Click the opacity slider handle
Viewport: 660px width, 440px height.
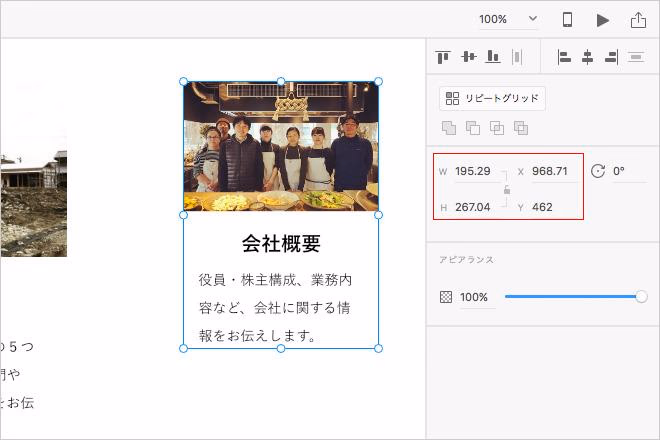point(641,297)
